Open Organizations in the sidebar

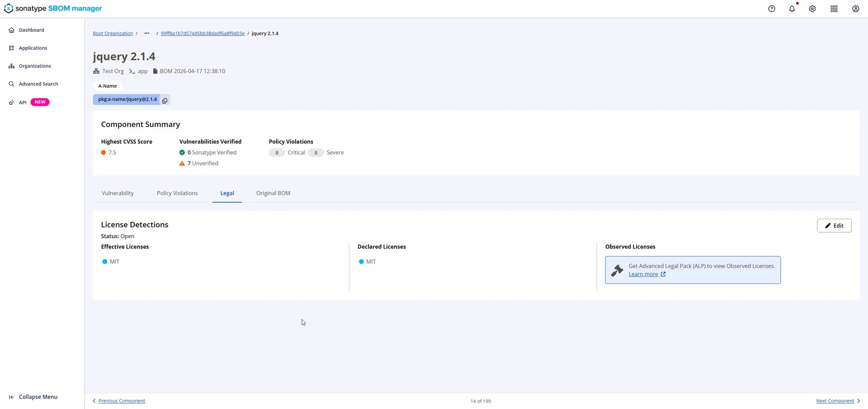coord(35,66)
